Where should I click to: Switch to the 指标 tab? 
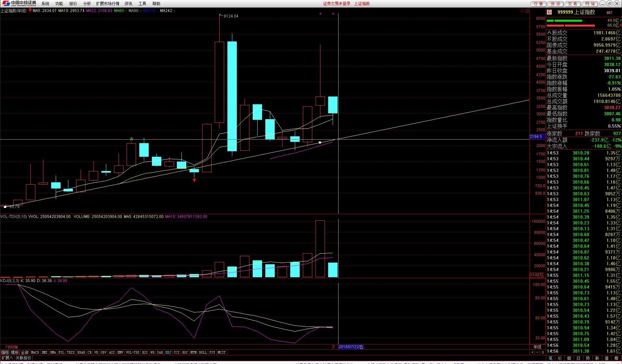5,352
